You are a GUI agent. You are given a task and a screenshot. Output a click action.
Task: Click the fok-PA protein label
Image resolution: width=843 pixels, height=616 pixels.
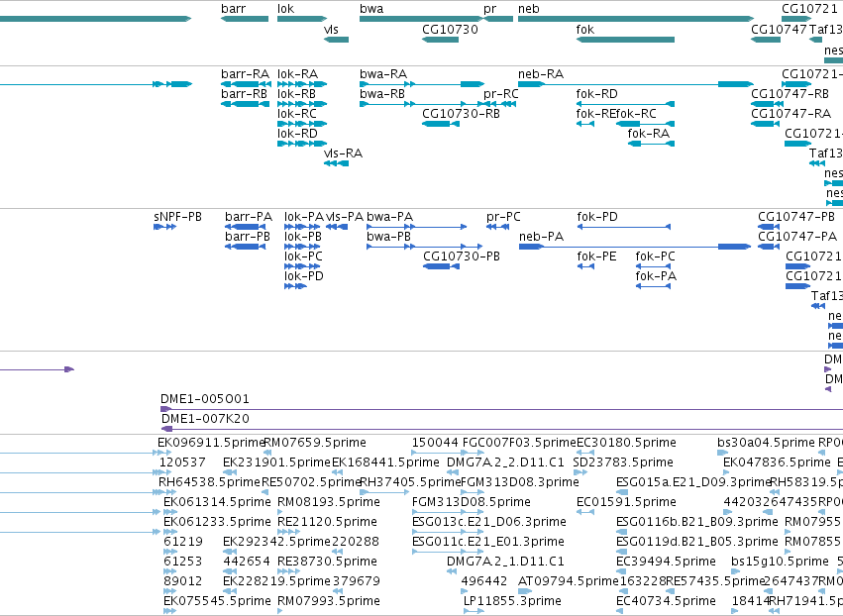pos(656,276)
